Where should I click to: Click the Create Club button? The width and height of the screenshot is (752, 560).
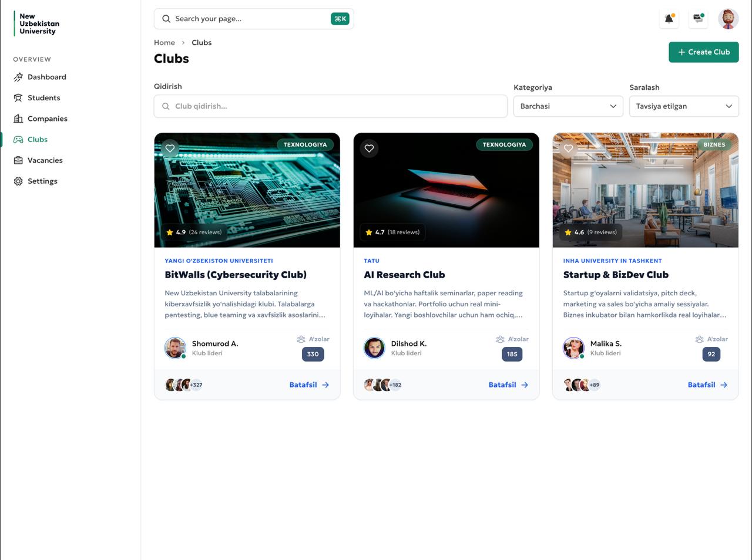tap(703, 52)
